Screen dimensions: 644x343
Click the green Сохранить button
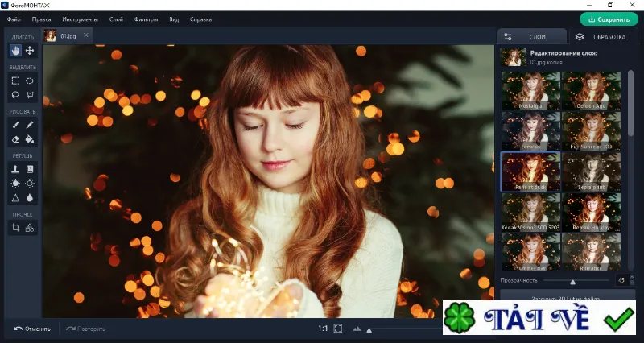609,19
